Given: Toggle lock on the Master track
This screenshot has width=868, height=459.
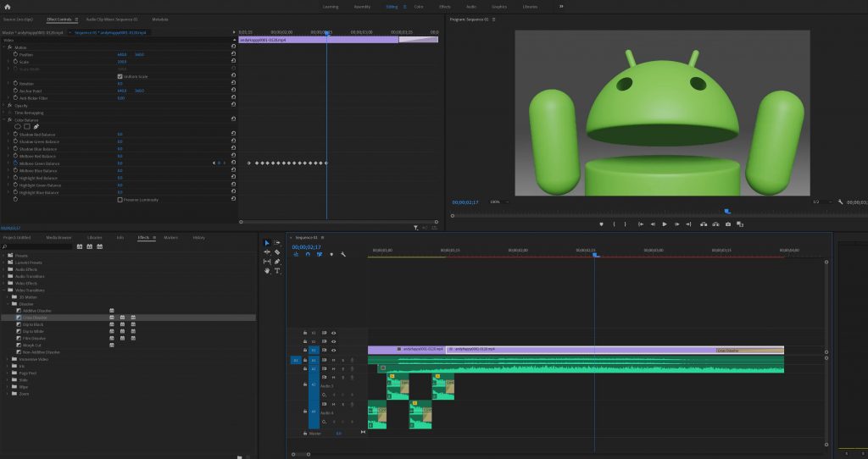Looking at the screenshot, I should [x=304, y=434].
